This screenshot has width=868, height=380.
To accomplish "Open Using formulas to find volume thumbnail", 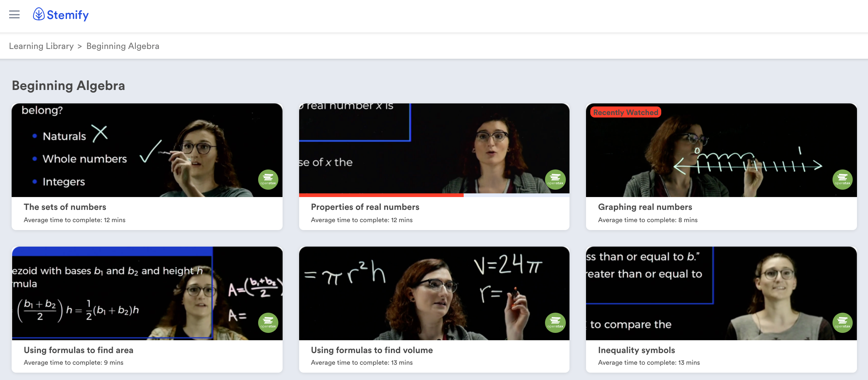I will [434, 293].
